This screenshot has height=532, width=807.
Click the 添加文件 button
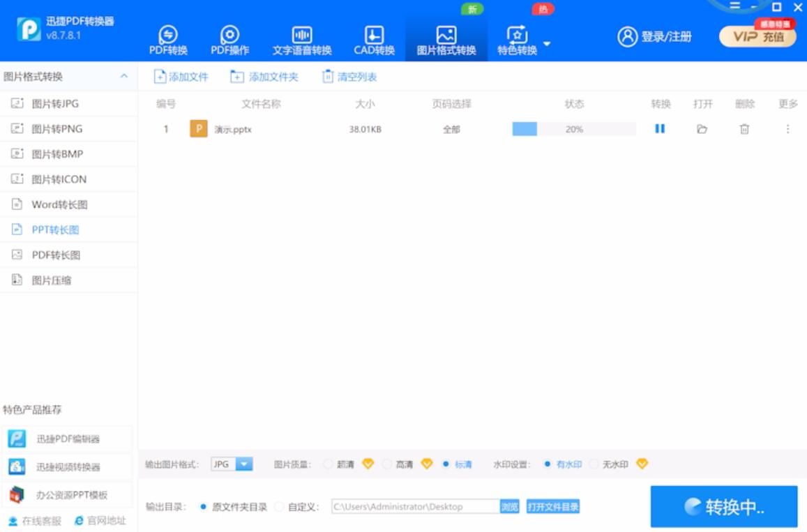coord(181,77)
